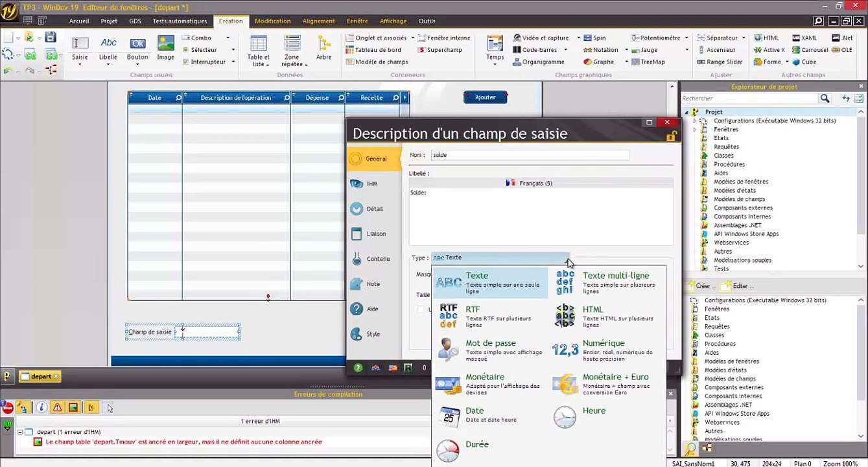Select the Date column header in table
The height and width of the screenshot is (467, 868).
click(155, 98)
